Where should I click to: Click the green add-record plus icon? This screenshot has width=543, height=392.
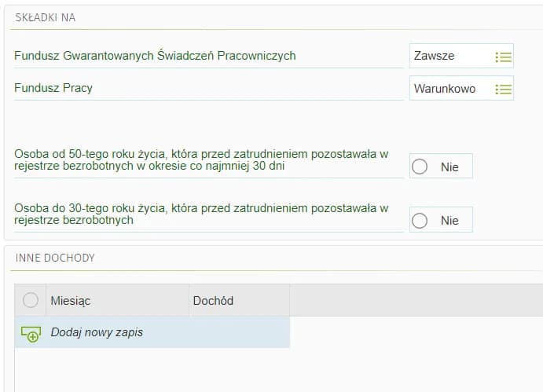pyautogui.click(x=30, y=333)
